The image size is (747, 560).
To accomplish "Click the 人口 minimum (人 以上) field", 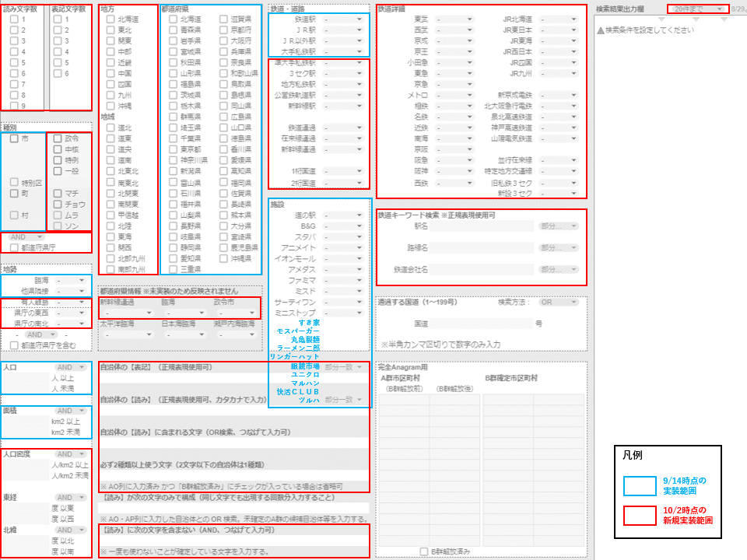I will point(26,379).
